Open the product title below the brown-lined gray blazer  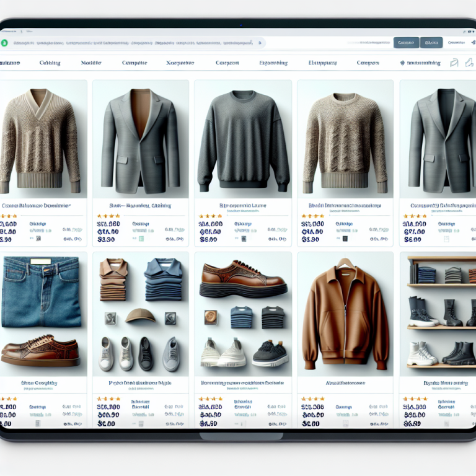point(140,206)
